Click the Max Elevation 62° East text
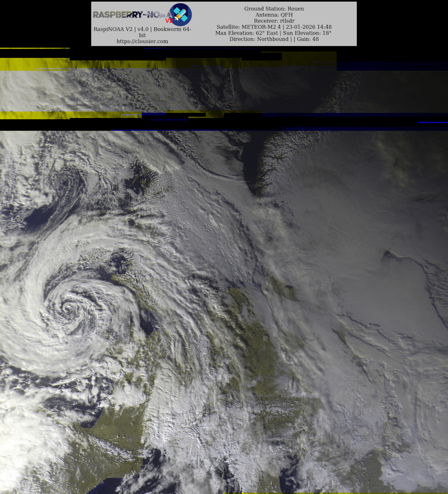Image resolution: width=448 pixels, height=494 pixels. tap(246, 33)
